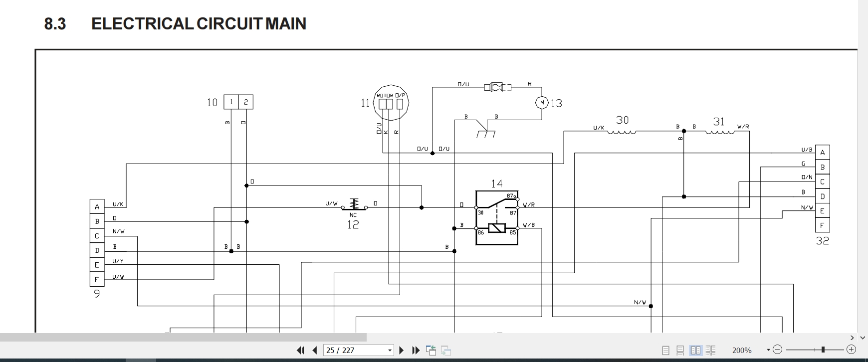The width and height of the screenshot is (868, 362).
Task: Switch to single page view
Action: click(x=665, y=351)
